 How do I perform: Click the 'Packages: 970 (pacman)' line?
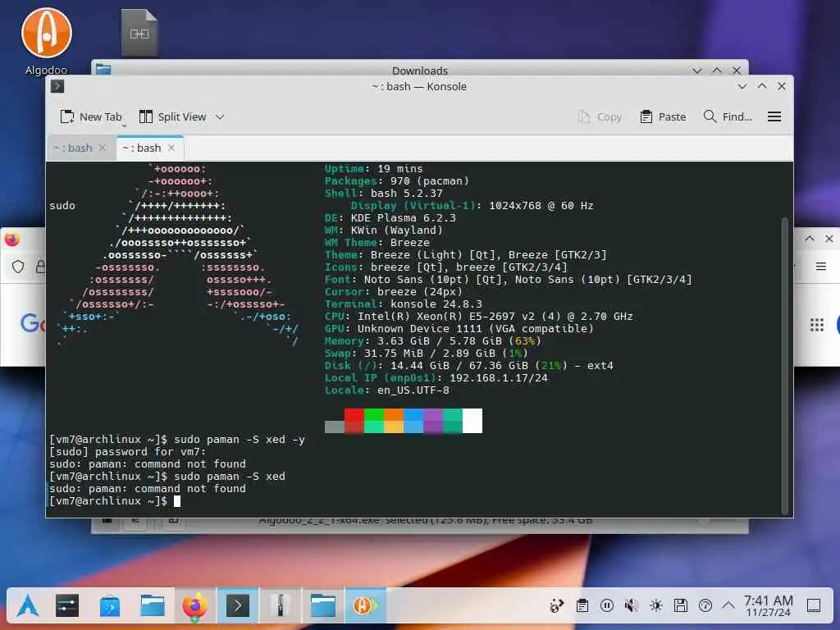tap(397, 181)
